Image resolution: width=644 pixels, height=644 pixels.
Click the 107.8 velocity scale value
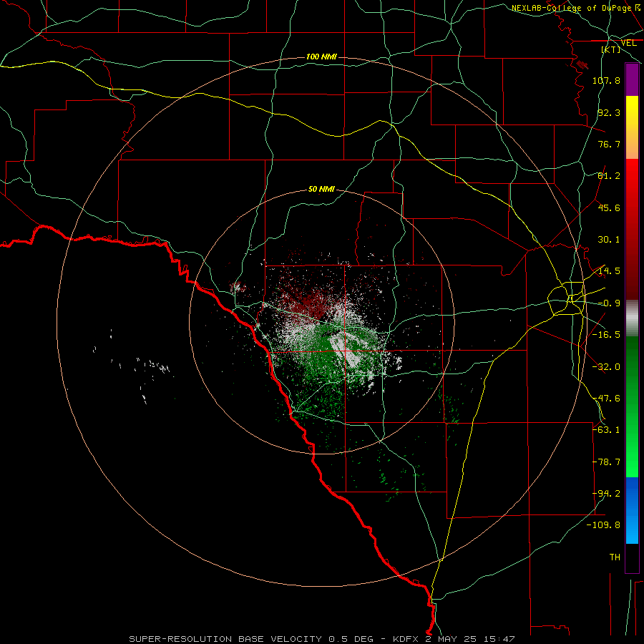coord(606,80)
